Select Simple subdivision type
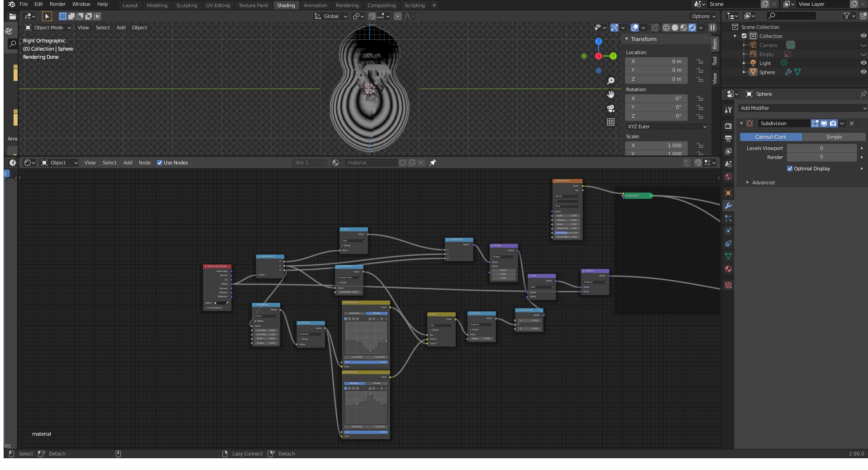Viewport: 868px width, 470px height. point(834,137)
